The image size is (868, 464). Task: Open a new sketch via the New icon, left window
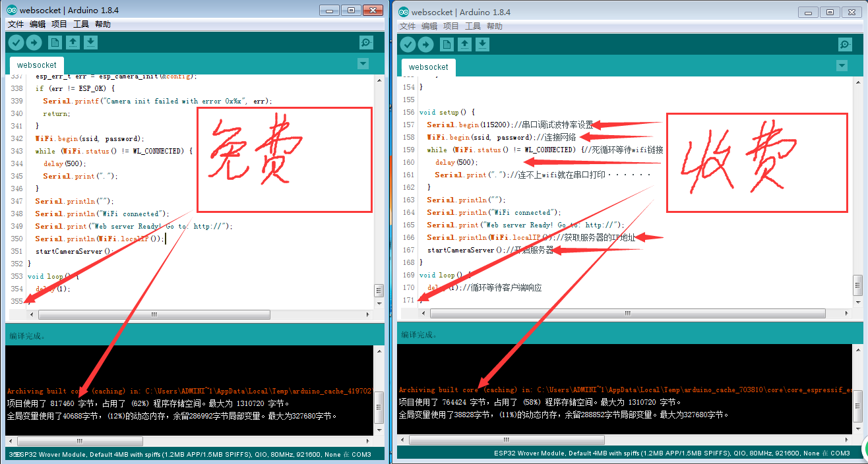pos(56,42)
